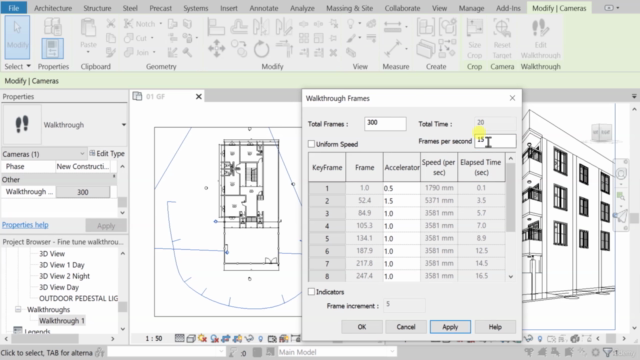Open the File tab
Screen dimensions: 640x360
(13, 8)
